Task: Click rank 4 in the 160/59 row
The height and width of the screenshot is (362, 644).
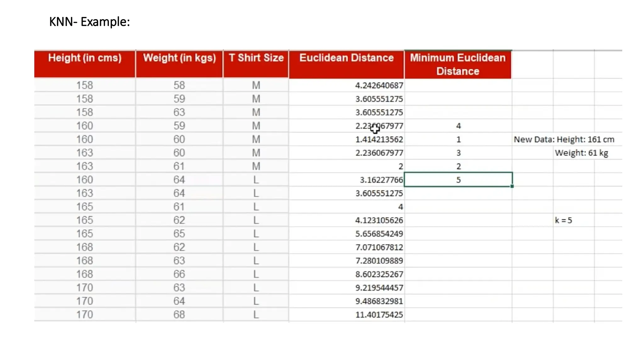Action: click(458, 126)
